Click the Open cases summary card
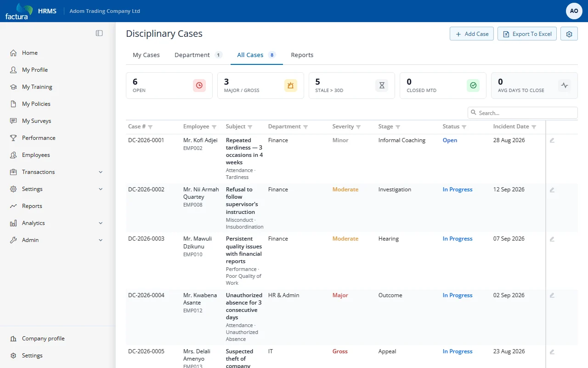Screen dimensions: 588x368 click(169, 86)
